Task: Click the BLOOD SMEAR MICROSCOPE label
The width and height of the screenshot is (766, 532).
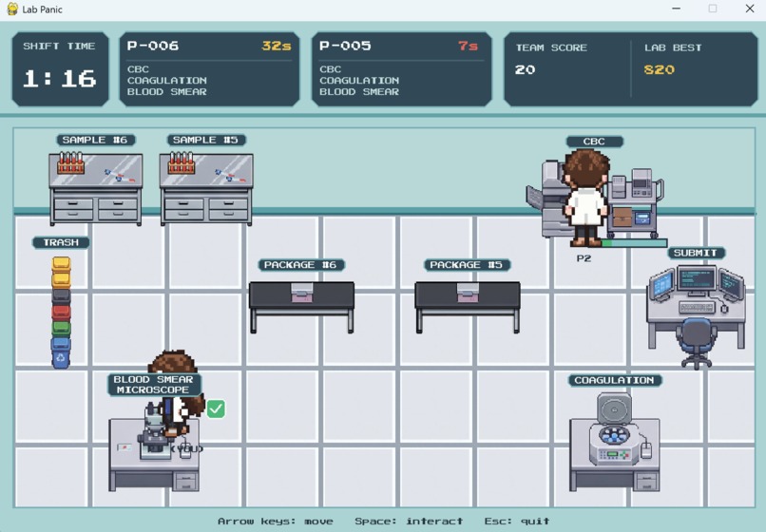Action: [154, 385]
